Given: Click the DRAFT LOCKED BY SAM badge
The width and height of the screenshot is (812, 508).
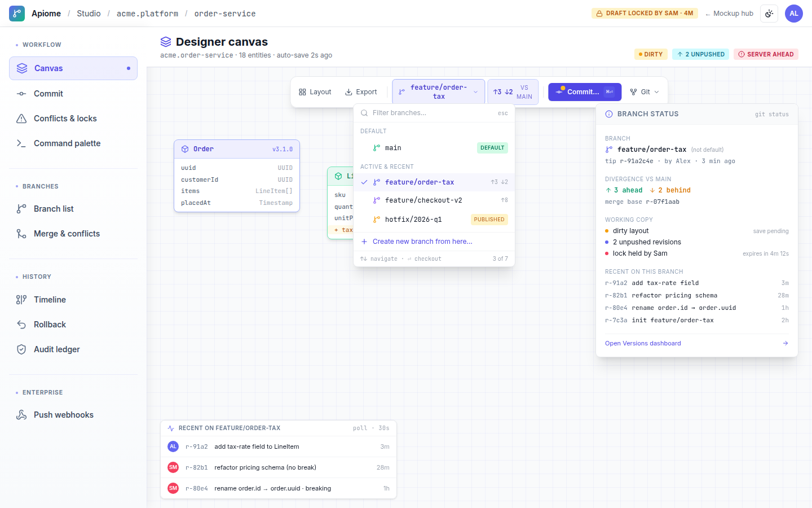Looking at the screenshot, I should [645, 14].
